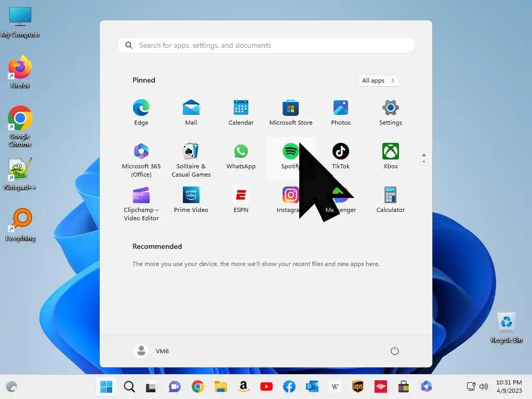Open the clock showing 10:31 PM

click(x=509, y=387)
